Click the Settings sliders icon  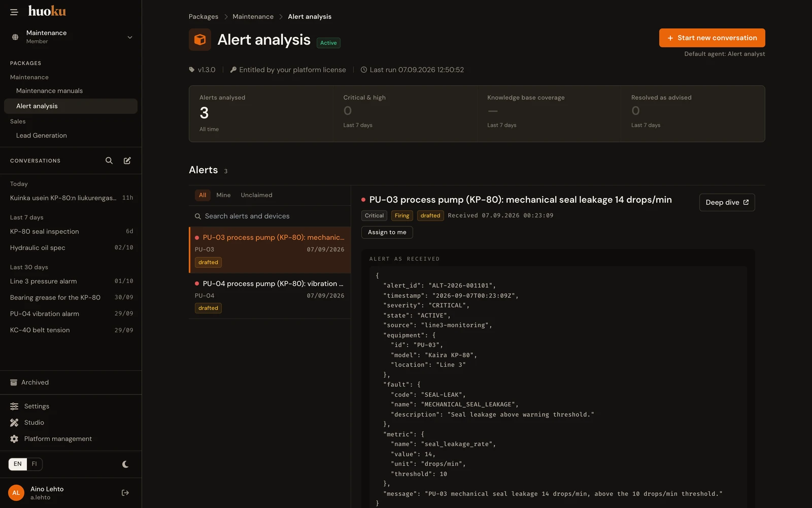point(14,406)
